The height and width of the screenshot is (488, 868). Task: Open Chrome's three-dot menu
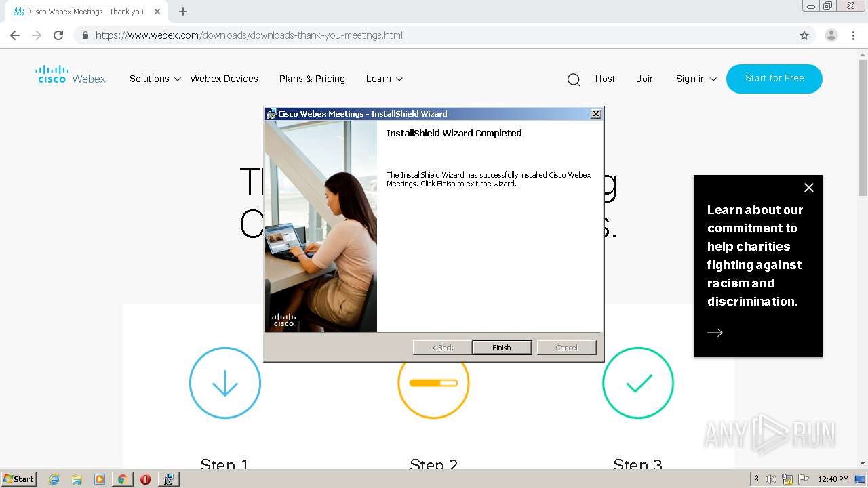(854, 35)
